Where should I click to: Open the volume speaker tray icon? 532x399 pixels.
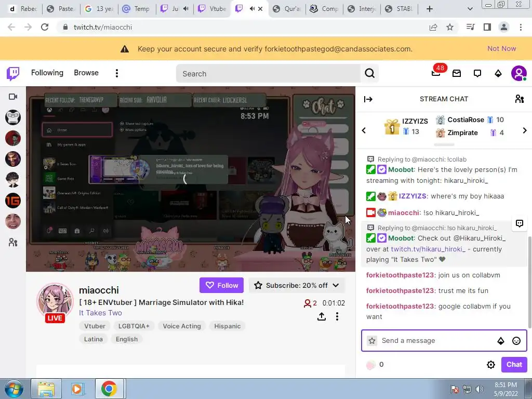(480, 389)
